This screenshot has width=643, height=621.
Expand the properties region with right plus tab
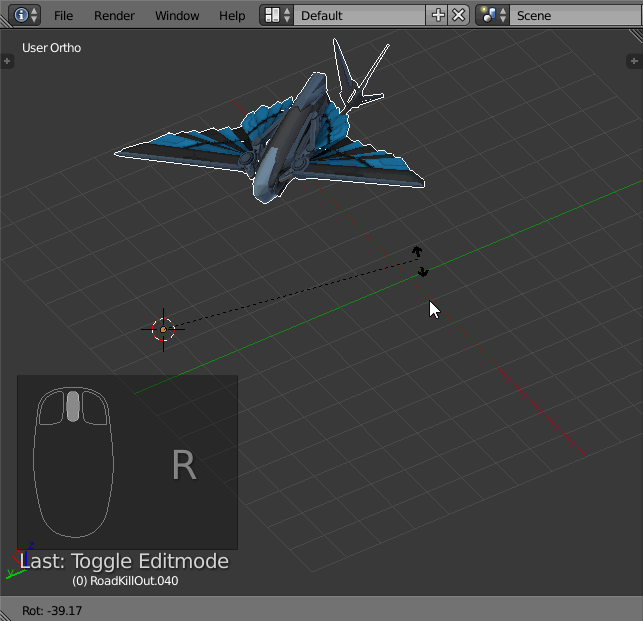click(x=634, y=61)
